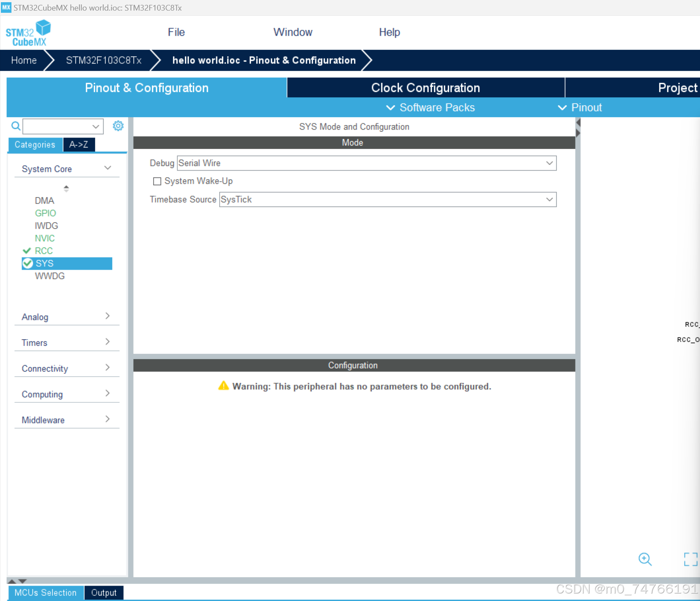Click the zoom in magnifier icon
Viewport: 700px width, 601px height.
click(x=645, y=559)
